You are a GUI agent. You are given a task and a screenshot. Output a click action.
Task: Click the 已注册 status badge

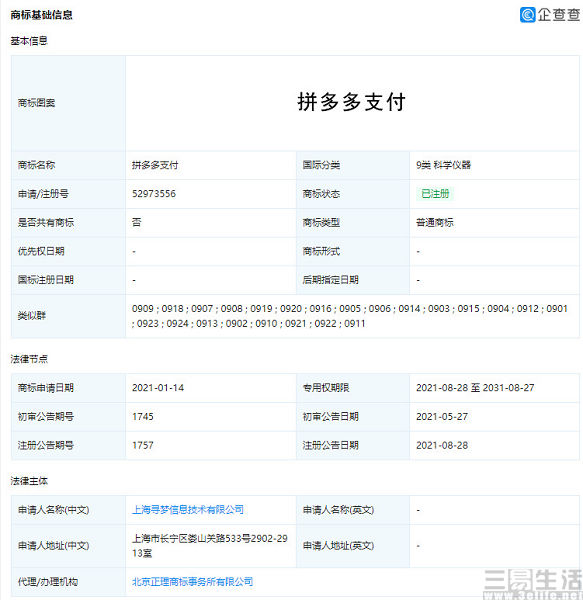click(x=435, y=194)
